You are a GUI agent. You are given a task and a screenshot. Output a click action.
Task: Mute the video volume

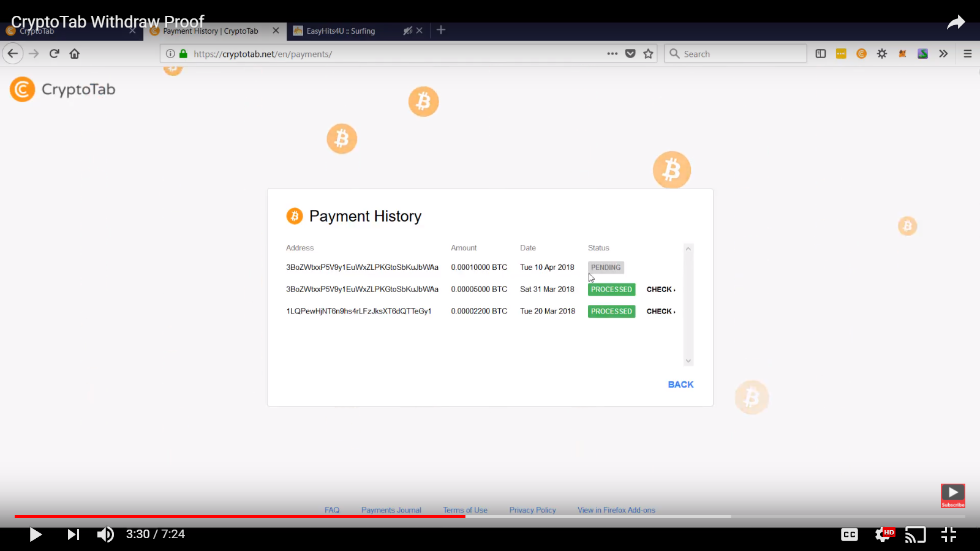point(105,534)
